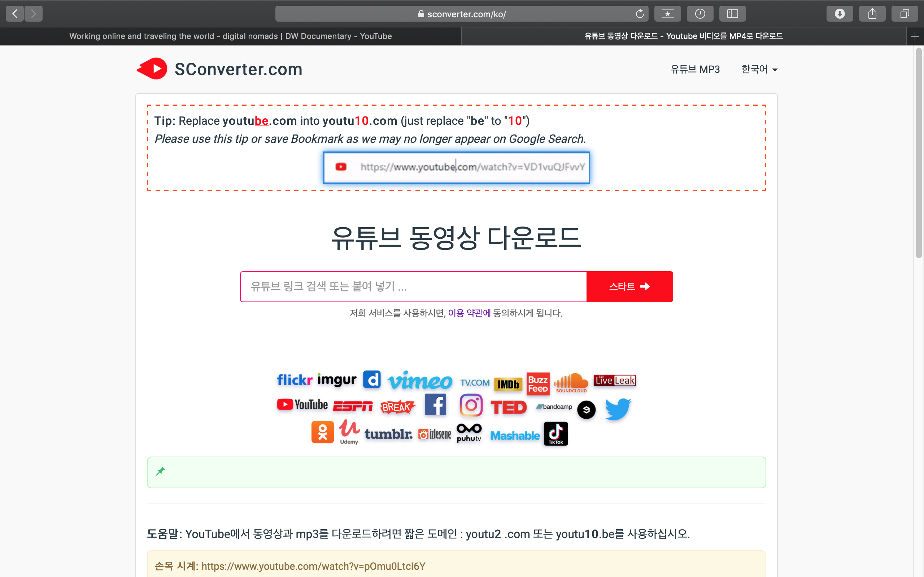Select the 유튜브 동영상 다운로드 tab
Image resolution: width=924 pixels, height=577 pixels.
coord(683,36)
